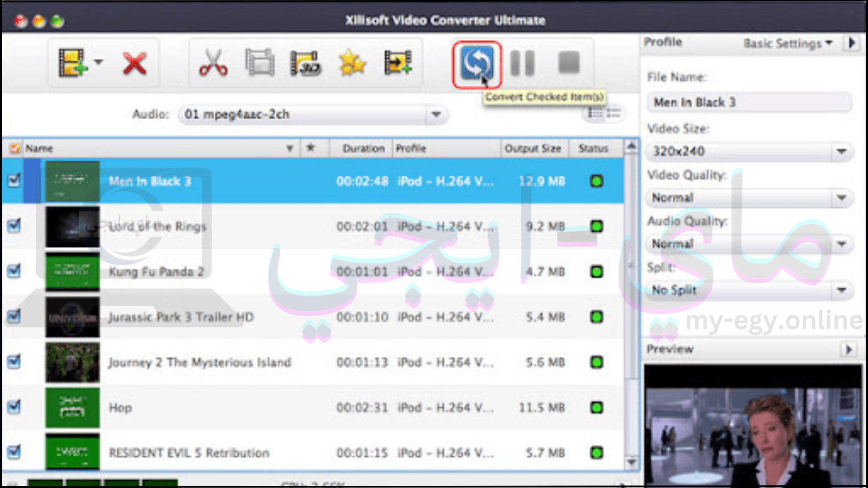Viewport: 868px width, 488px height.
Task: Uncheck Kung Fu Panda 2 checkbox
Action: [x=14, y=271]
